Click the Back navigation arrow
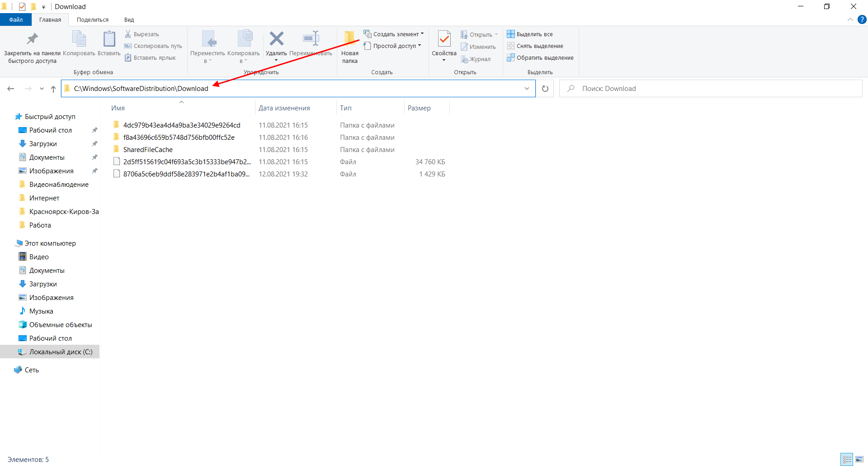Image resolution: width=868 pixels, height=466 pixels. pyautogui.click(x=11, y=89)
